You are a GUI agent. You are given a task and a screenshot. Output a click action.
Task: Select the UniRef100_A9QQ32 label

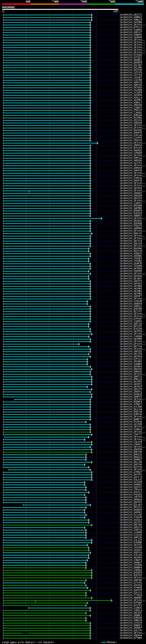click(131, 253)
